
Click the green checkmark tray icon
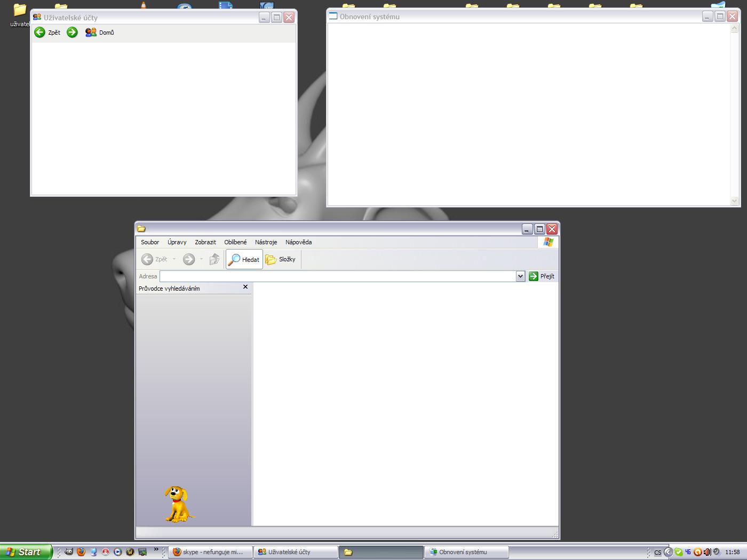coord(678,552)
